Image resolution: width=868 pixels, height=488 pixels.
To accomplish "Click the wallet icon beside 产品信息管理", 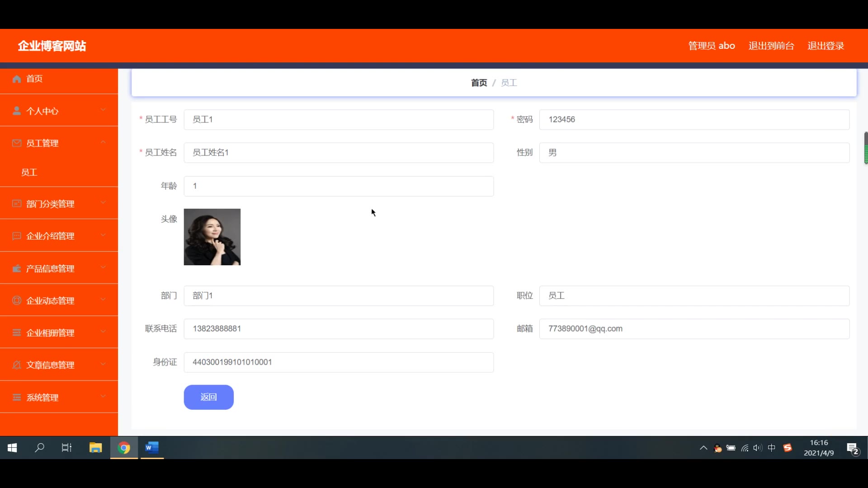I will pyautogui.click(x=17, y=268).
